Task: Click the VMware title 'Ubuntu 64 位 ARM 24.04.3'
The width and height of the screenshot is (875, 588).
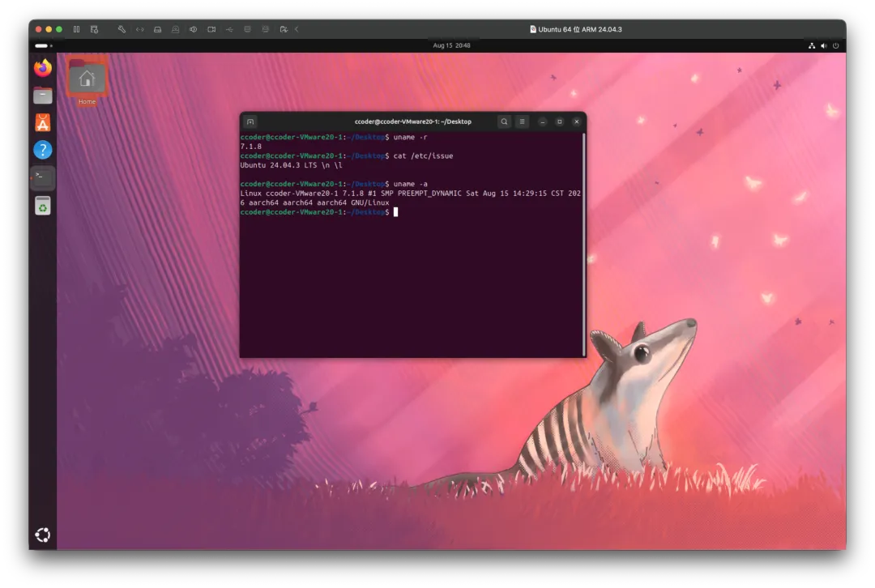Action: point(576,30)
